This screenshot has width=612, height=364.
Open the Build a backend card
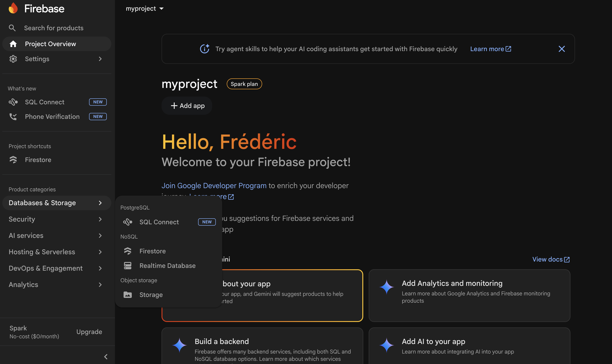coord(262,346)
